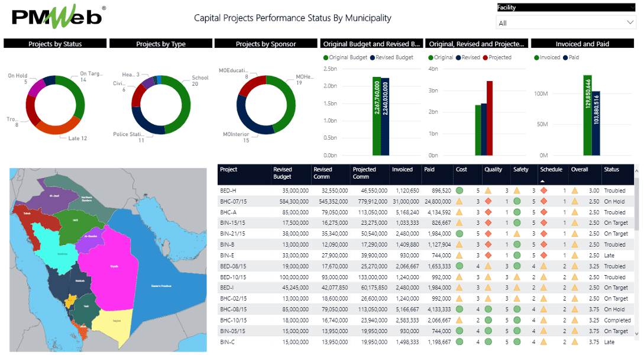This screenshot has width=644, height=355.
Task: Click the yellow Overall triangle for BED-10/15
Action: point(574,276)
